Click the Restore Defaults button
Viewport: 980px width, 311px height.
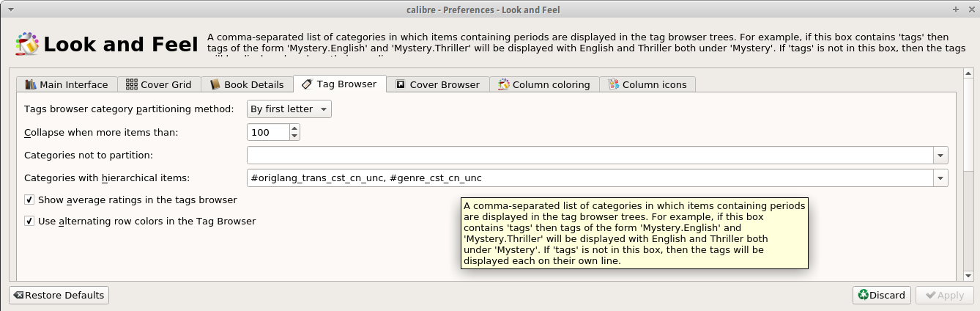pos(59,295)
